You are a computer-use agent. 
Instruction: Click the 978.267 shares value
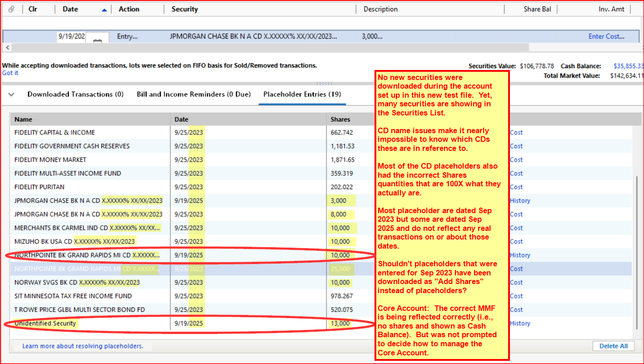[x=342, y=296]
